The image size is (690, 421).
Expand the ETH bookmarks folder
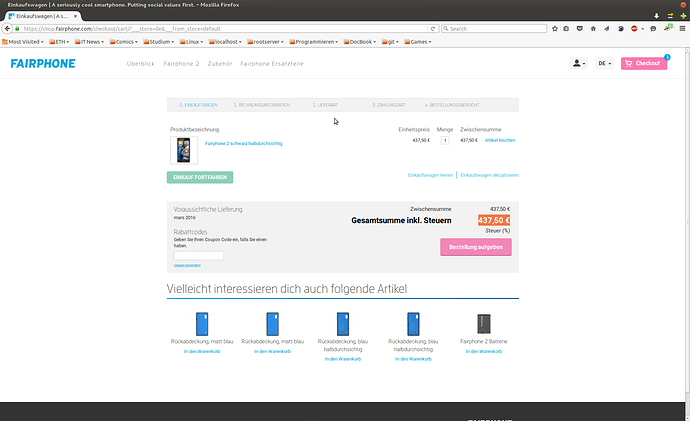(59, 42)
